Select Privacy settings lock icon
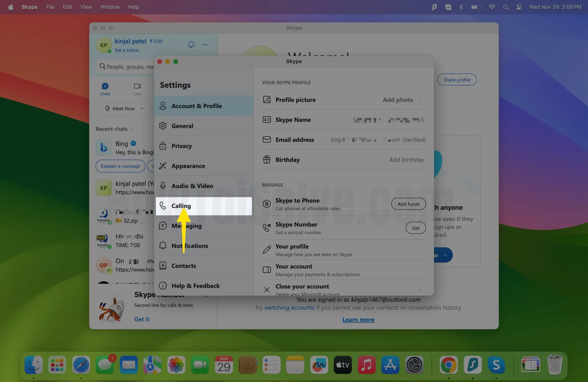588x382 pixels. pos(163,146)
